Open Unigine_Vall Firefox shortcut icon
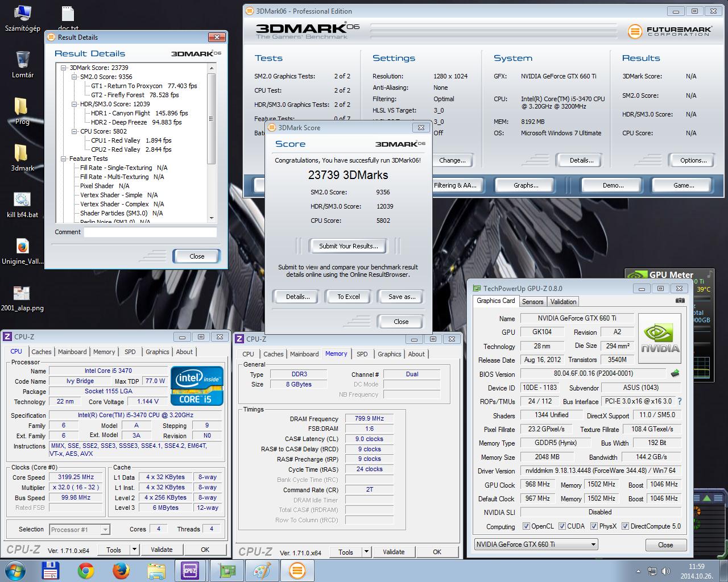Image resolution: width=728 pixels, height=582 pixels. (22, 252)
